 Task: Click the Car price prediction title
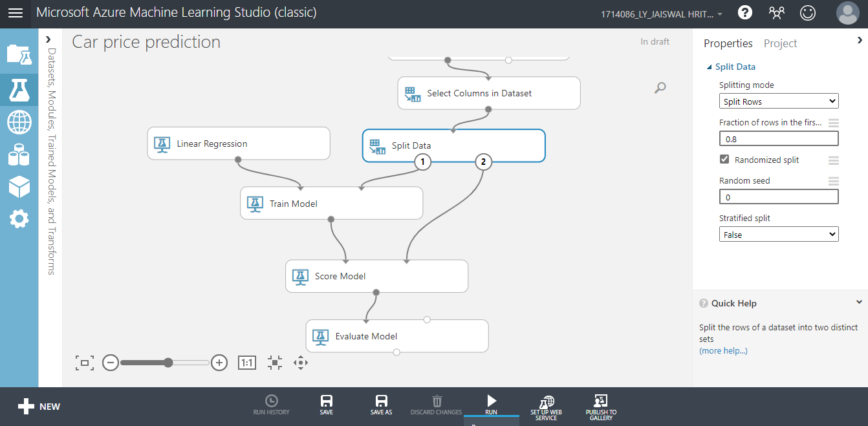point(146,42)
